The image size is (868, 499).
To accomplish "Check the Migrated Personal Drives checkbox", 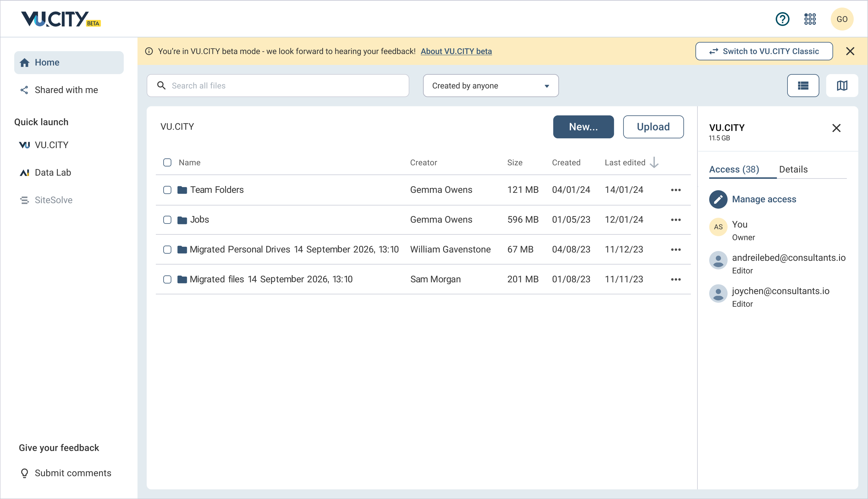I will 167,250.
